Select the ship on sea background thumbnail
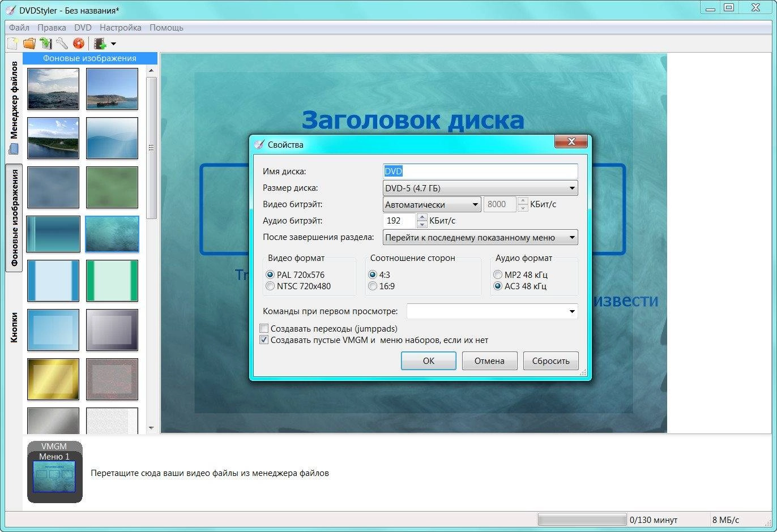The width and height of the screenshot is (777, 532). point(112,89)
